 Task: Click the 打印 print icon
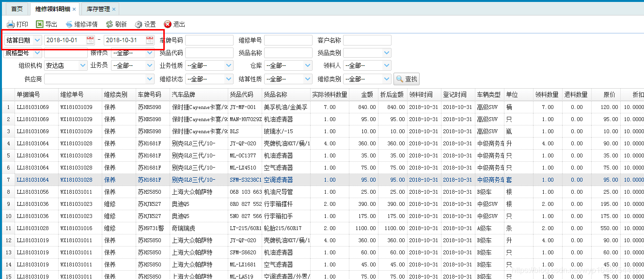click(11, 24)
